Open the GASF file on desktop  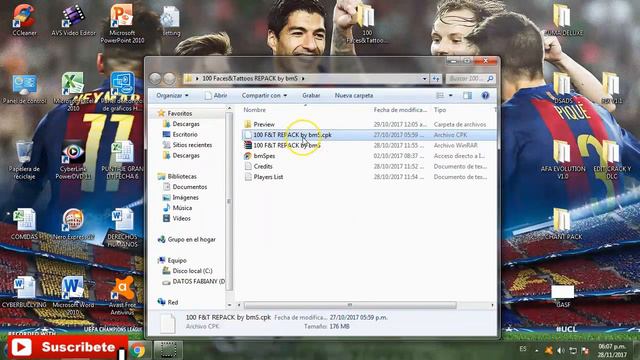[562, 296]
